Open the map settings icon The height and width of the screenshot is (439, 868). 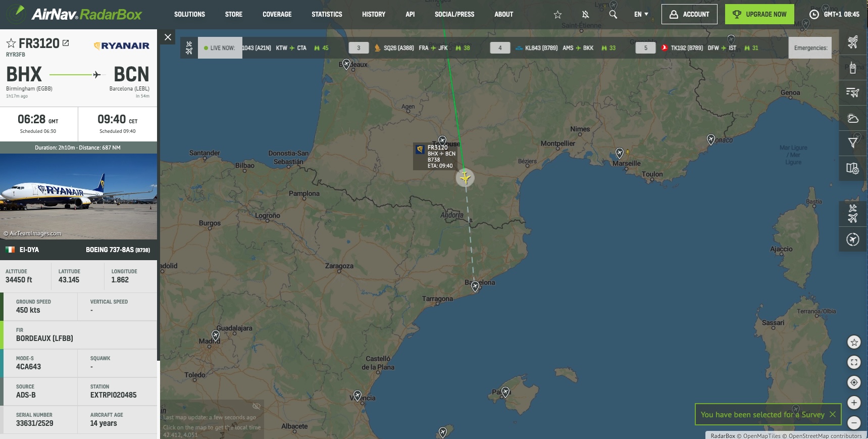(853, 168)
